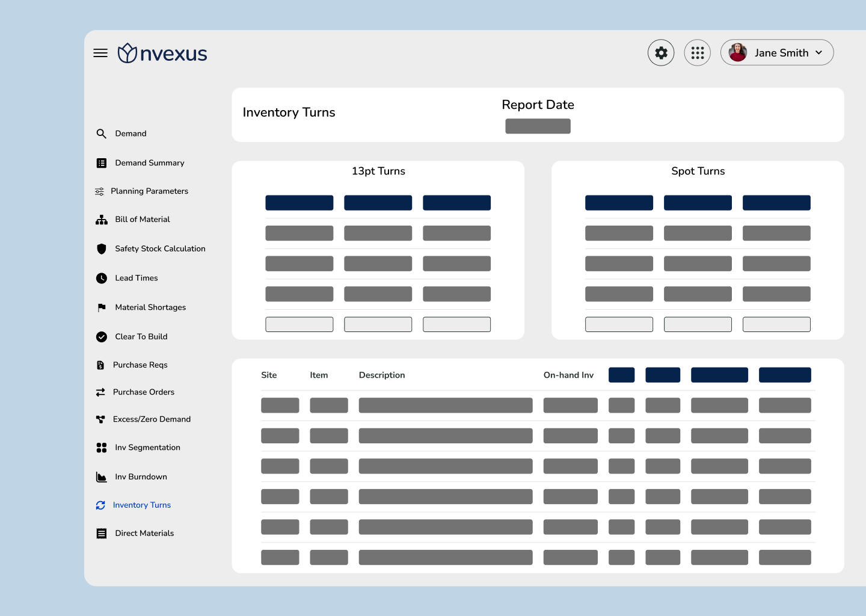This screenshot has height=616, width=866.
Task: Click the Item column header
Action: [x=319, y=375]
